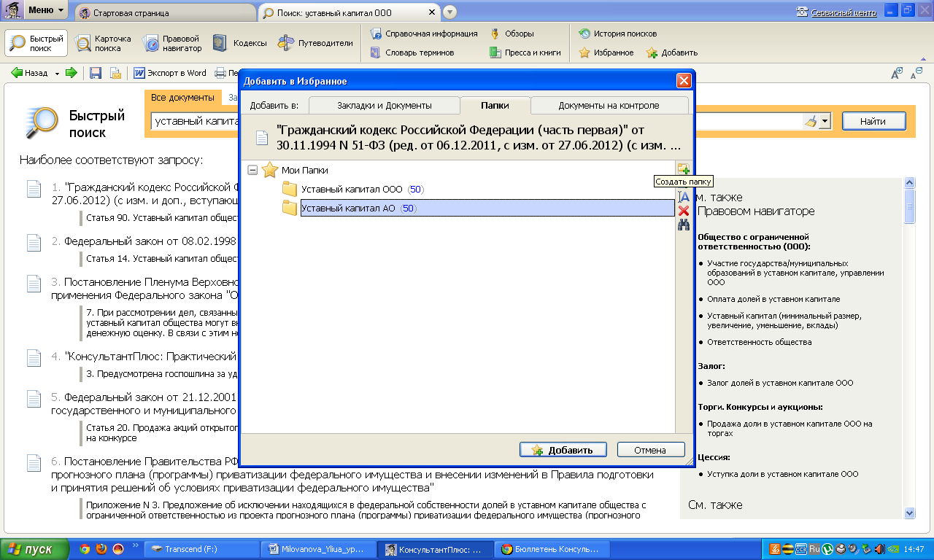
Task: Switch to Документы на контроле tab
Action: [609, 105]
